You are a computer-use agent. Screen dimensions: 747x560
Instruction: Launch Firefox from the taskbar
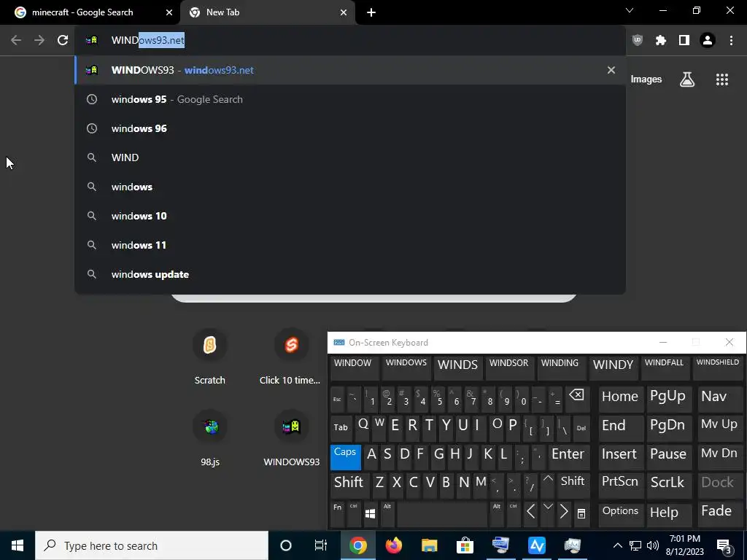tap(393, 545)
